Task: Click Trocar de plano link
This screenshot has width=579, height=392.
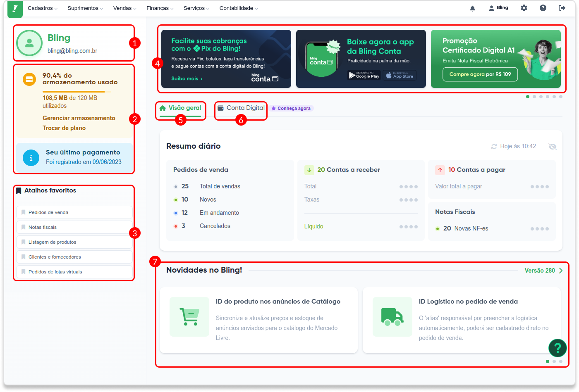Action: pos(64,128)
